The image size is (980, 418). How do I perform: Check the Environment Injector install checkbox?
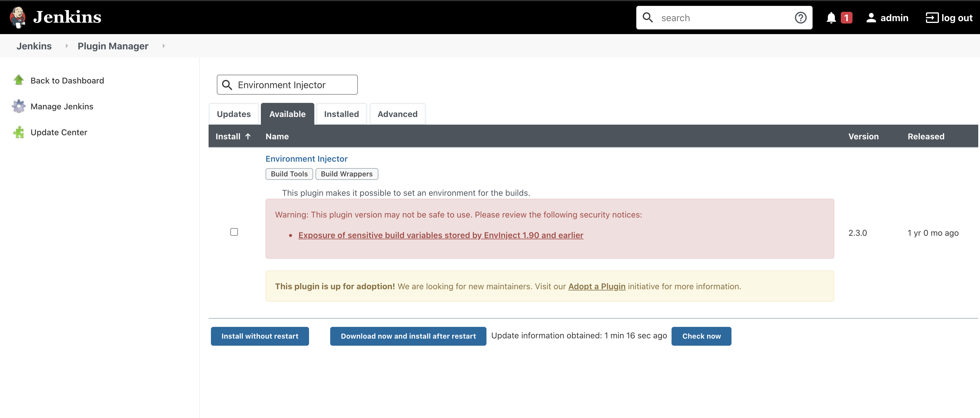point(234,232)
